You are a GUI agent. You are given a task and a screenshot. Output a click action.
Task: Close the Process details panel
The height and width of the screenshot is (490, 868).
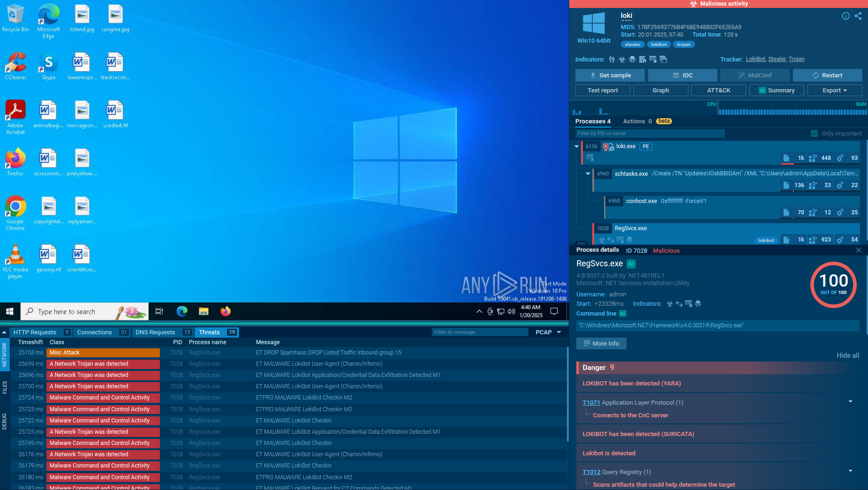[x=858, y=250]
